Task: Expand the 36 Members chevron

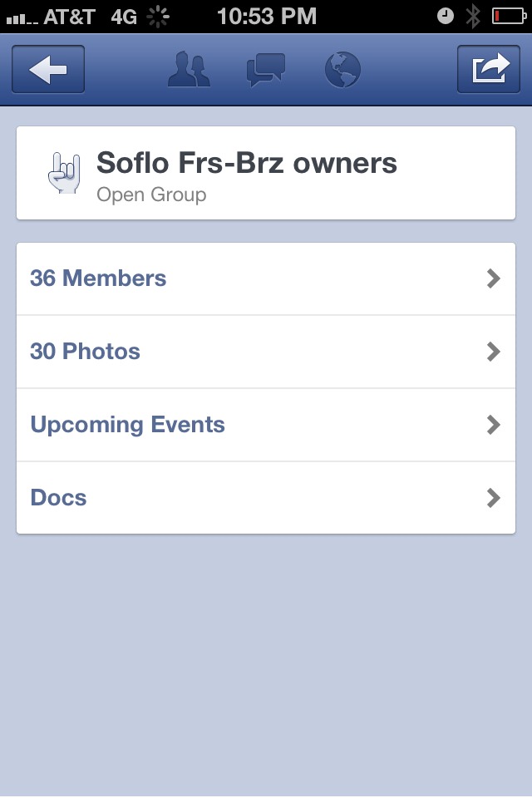Action: pos(494,278)
